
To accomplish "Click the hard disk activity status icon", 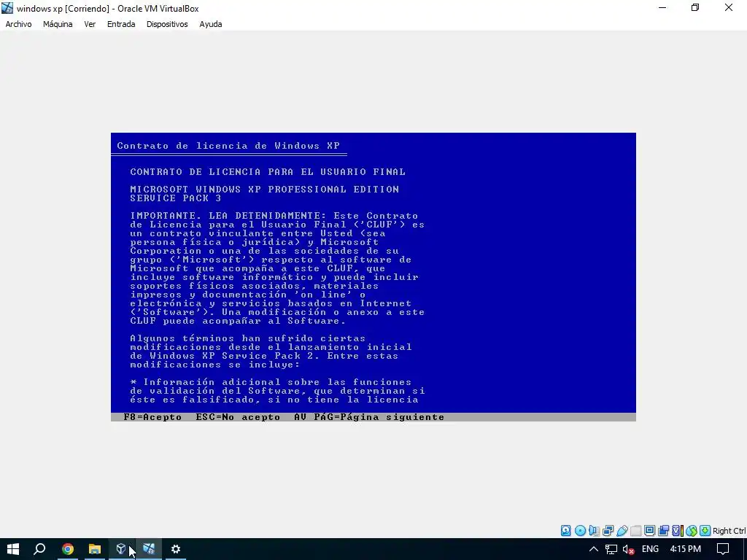I will pos(565,531).
